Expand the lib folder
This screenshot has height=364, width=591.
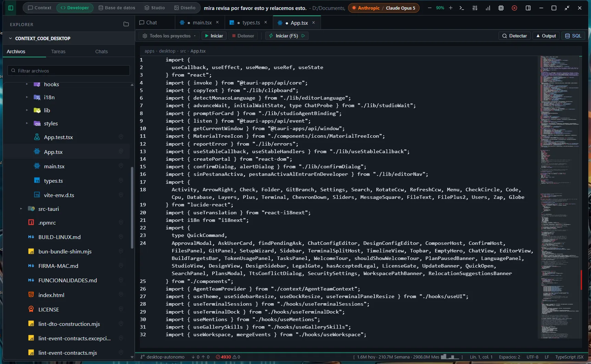tap(27, 110)
